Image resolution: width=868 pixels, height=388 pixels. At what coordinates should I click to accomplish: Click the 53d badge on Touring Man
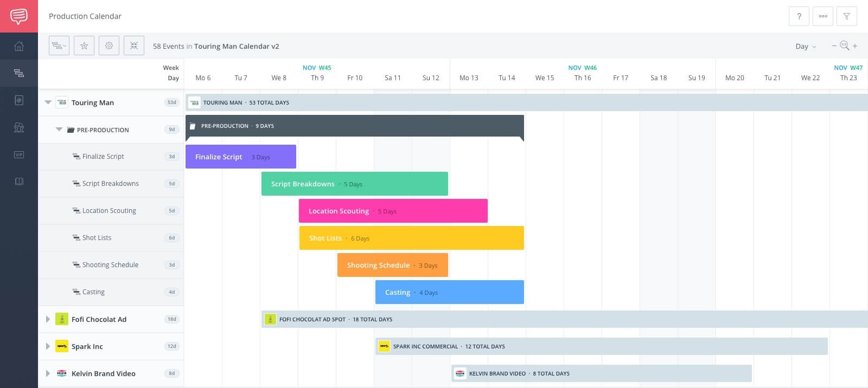tap(172, 102)
